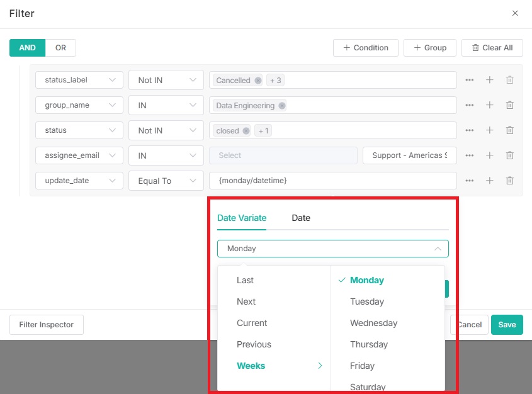Click the Save button
532x394 pixels.
507,325
